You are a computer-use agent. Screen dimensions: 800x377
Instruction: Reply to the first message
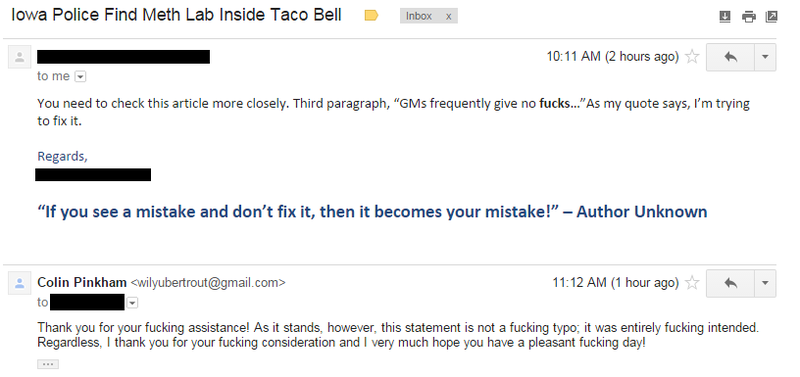730,57
